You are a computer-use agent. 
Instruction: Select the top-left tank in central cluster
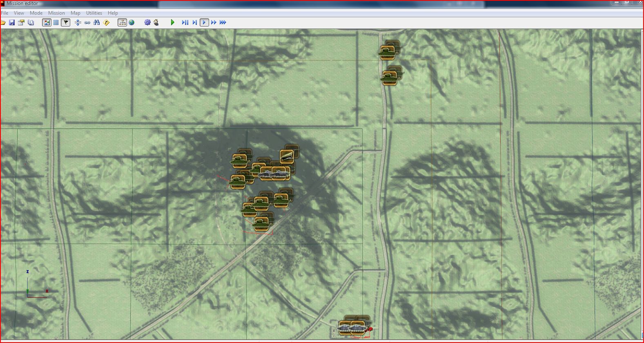click(240, 161)
